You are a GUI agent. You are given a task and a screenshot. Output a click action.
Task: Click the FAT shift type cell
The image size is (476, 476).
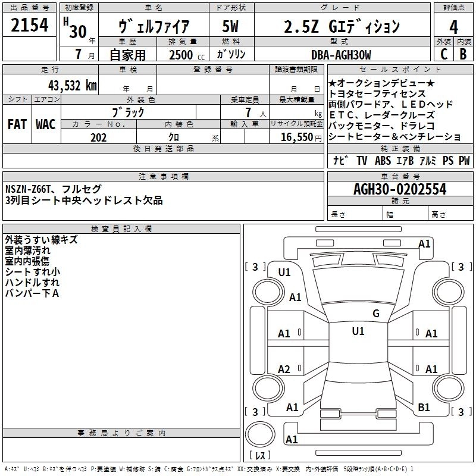click(x=17, y=124)
